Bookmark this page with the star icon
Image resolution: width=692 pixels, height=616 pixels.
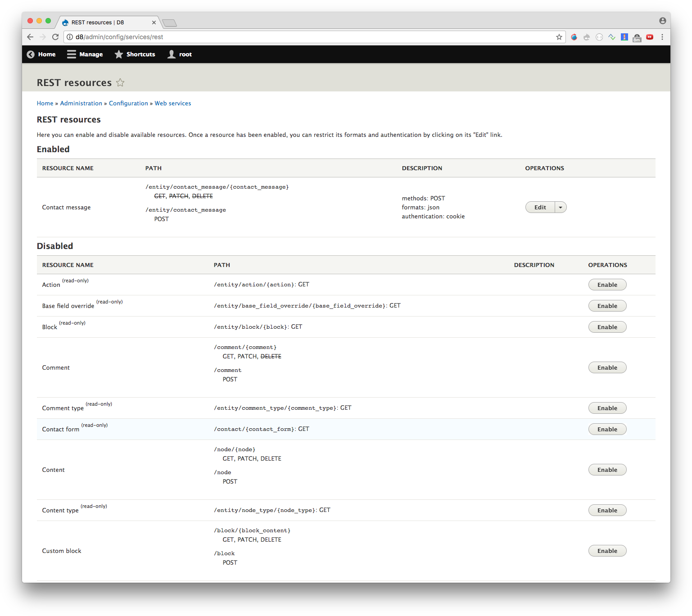coord(559,37)
